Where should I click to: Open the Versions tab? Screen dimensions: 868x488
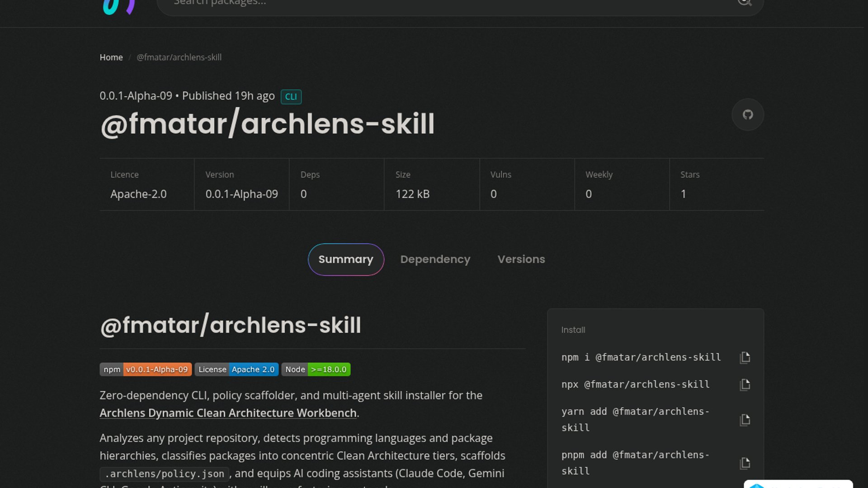pos(521,259)
